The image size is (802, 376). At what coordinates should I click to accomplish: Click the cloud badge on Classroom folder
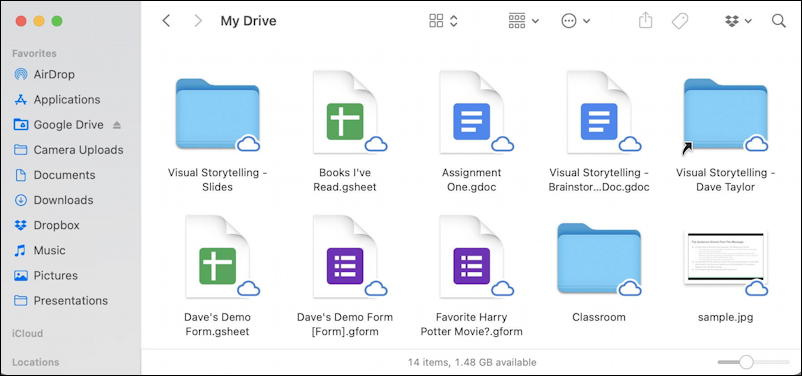pyautogui.click(x=630, y=289)
